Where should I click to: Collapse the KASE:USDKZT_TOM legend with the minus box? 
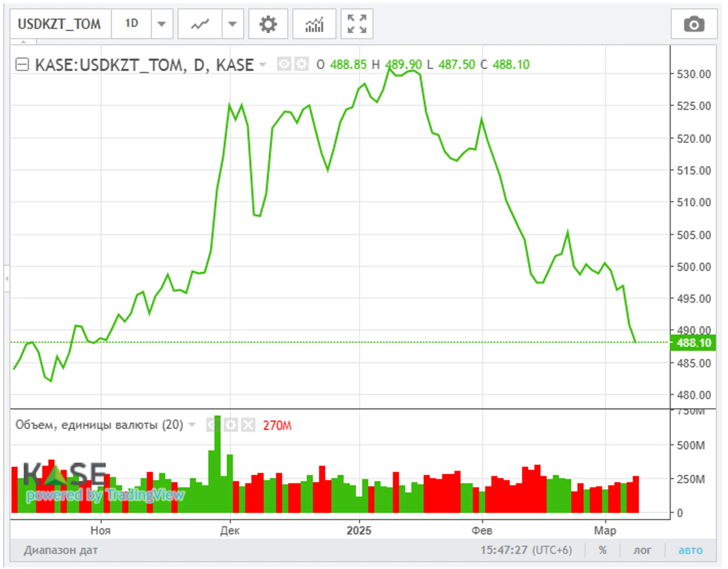click(22, 64)
